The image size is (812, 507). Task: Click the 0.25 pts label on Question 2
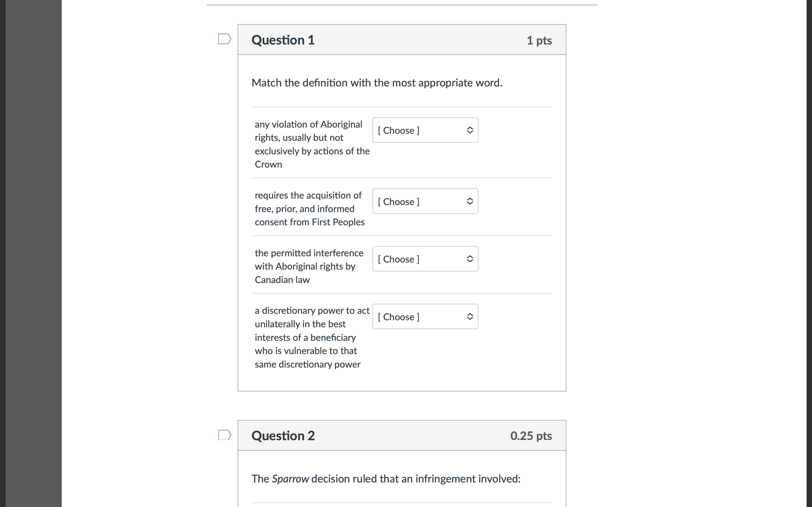click(531, 435)
